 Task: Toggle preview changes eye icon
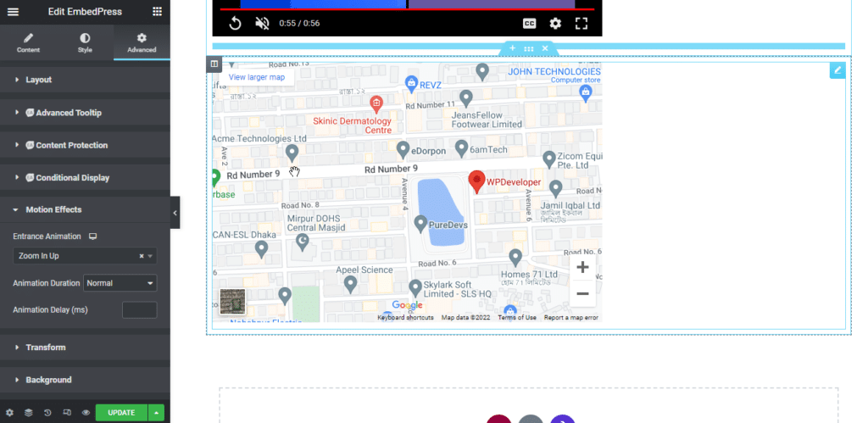point(86,413)
